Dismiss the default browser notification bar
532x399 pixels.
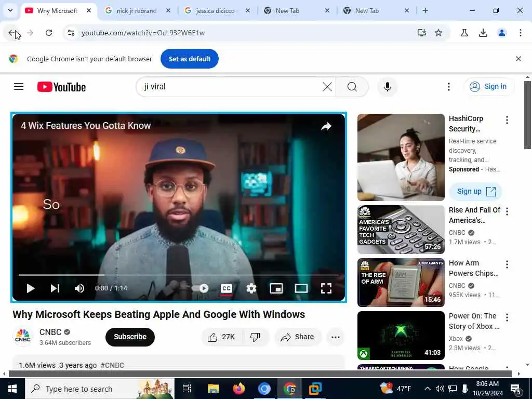click(x=518, y=59)
